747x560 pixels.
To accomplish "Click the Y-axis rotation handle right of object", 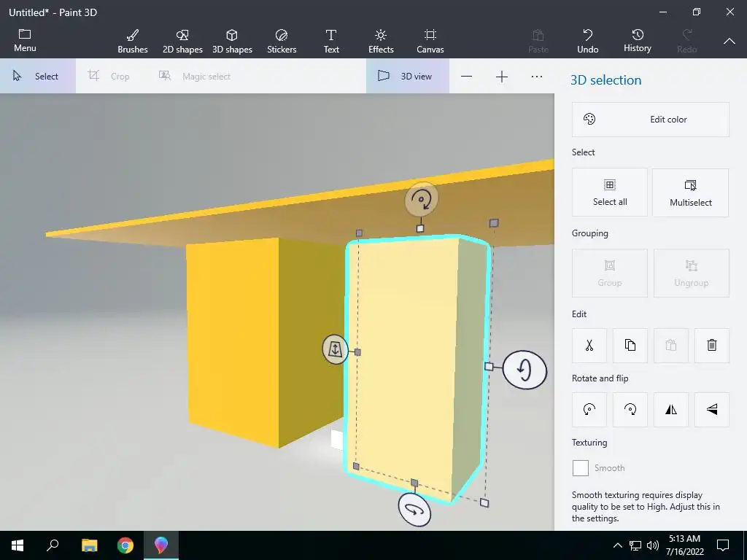I will click(x=525, y=370).
